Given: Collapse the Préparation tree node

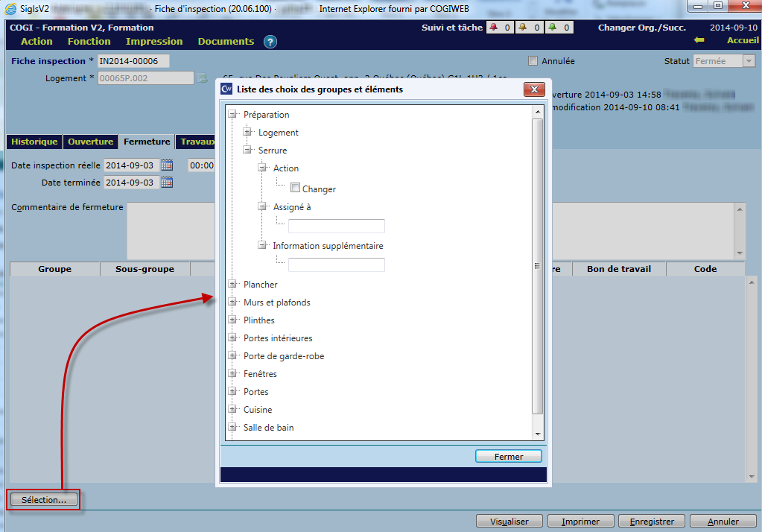Looking at the screenshot, I should pyautogui.click(x=232, y=115).
